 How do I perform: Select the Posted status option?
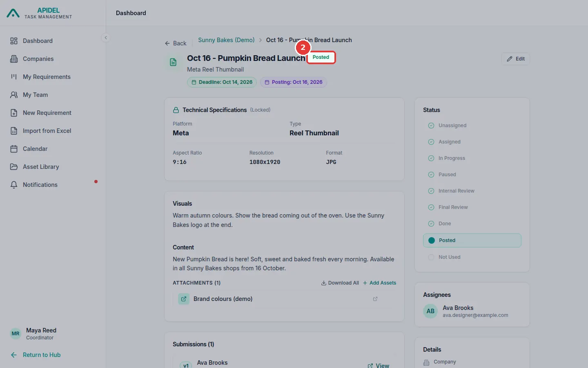point(472,240)
